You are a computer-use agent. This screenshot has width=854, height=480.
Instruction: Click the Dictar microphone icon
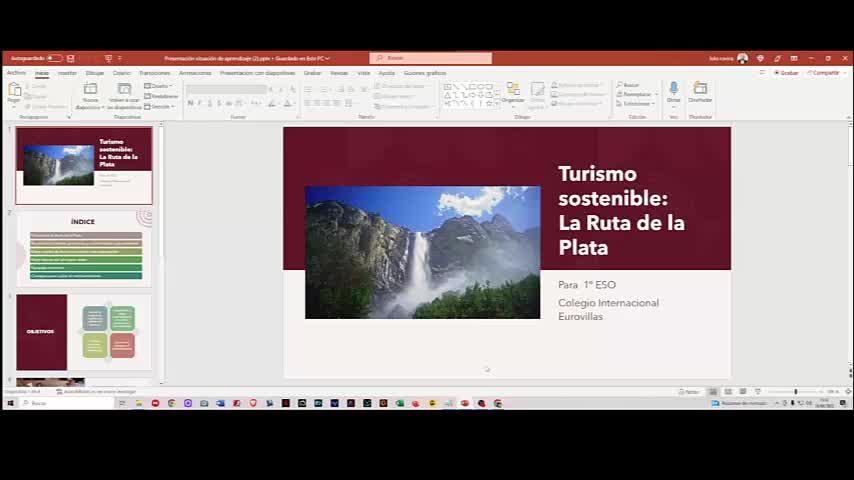point(674,89)
